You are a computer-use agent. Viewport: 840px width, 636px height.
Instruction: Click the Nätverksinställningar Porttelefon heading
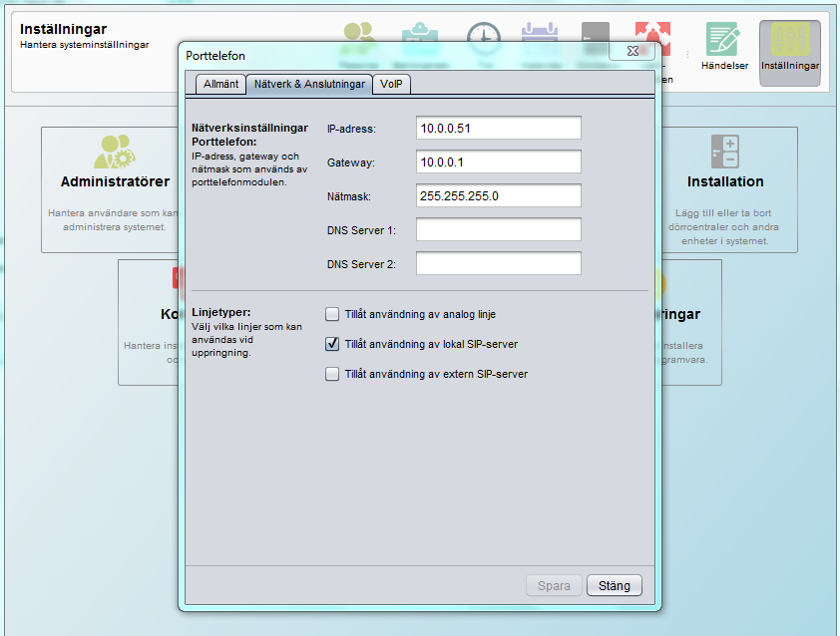[x=249, y=135]
